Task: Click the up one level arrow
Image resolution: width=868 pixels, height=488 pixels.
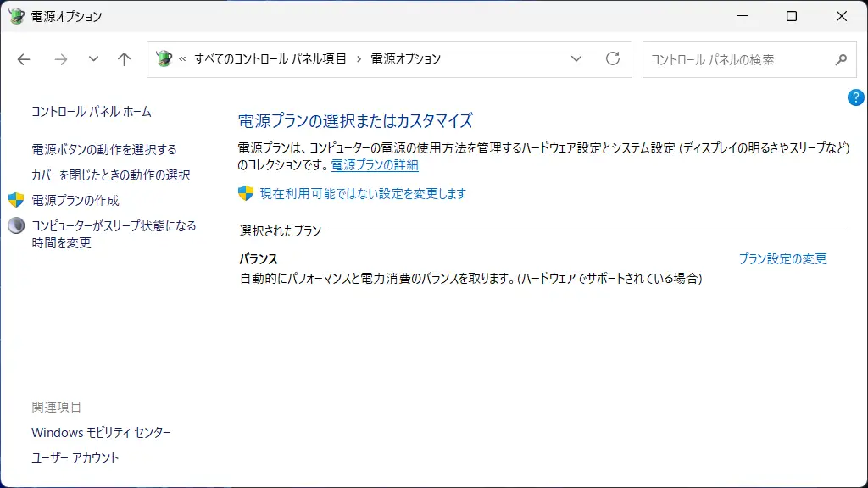Action: [x=125, y=59]
